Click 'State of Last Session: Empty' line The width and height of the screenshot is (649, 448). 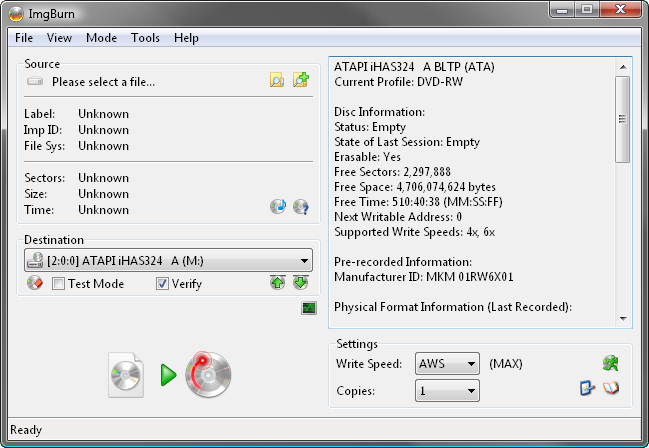[x=407, y=142]
